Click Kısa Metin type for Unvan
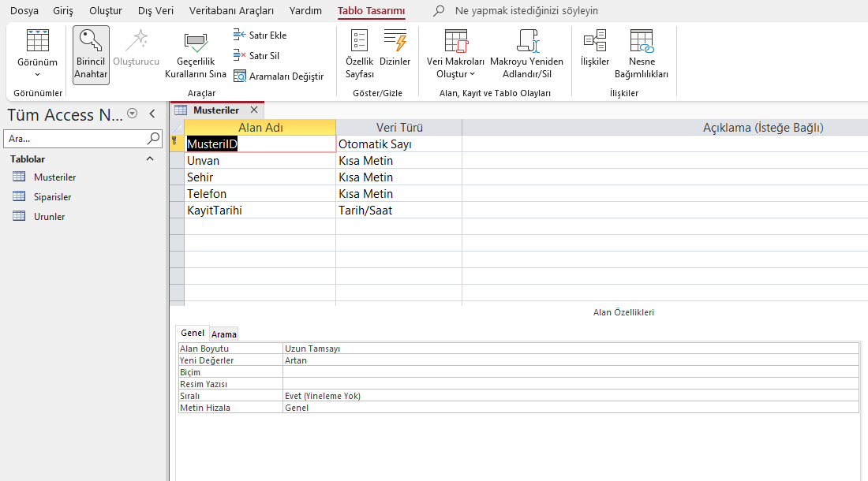The image size is (868, 481). click(399, 161)
